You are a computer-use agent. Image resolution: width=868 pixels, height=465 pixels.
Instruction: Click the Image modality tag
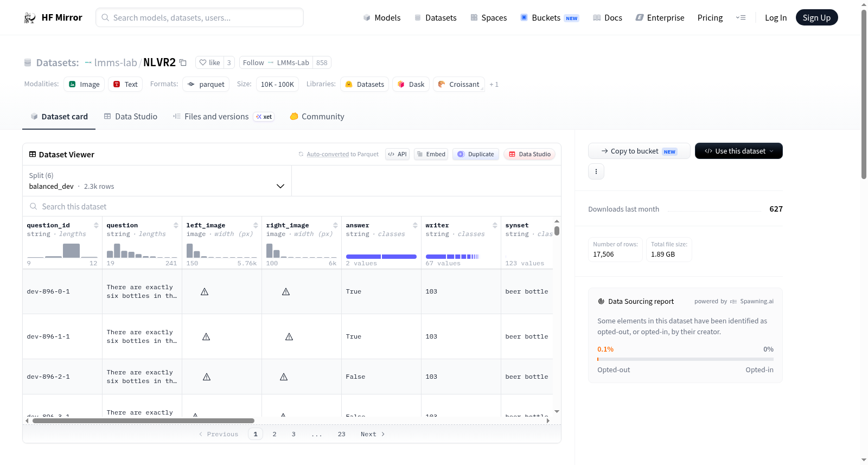[x=84, y=84]
